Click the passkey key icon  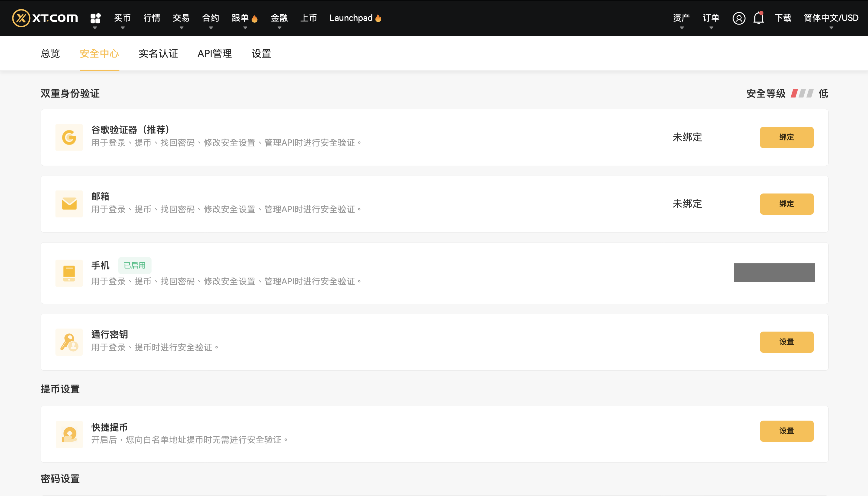tap(69, 342)
